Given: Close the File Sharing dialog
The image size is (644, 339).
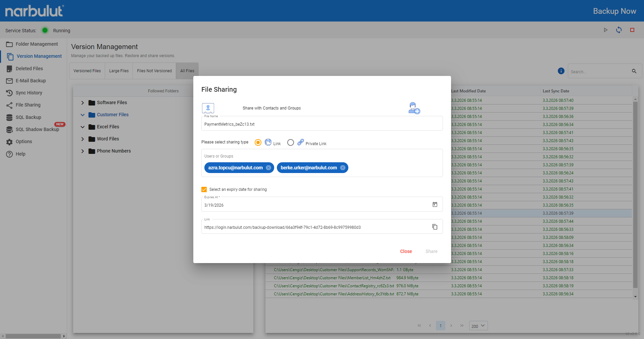Looking at the screenshot, I should (406, 251).
